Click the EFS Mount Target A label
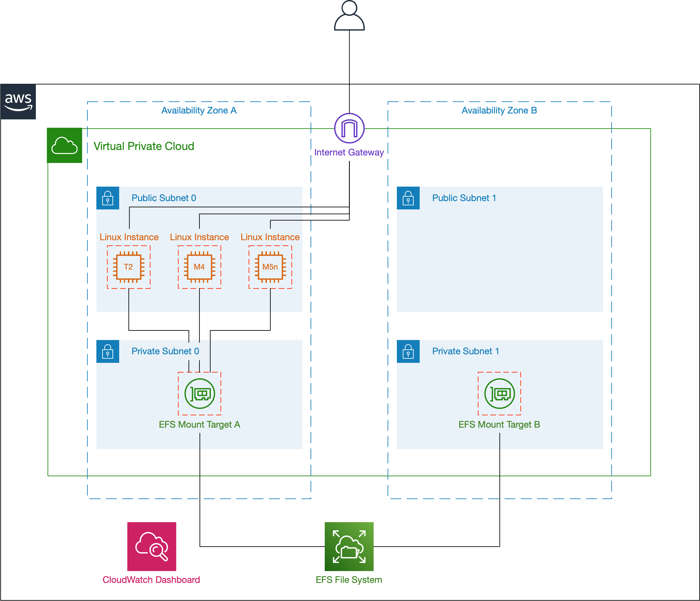The image size is (700, 601). [x=200, y=425]
